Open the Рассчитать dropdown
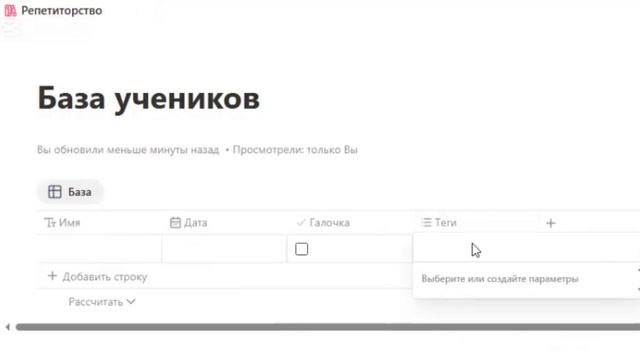The height and width of the screenshot is (360, 640). (x=102, y=302)
